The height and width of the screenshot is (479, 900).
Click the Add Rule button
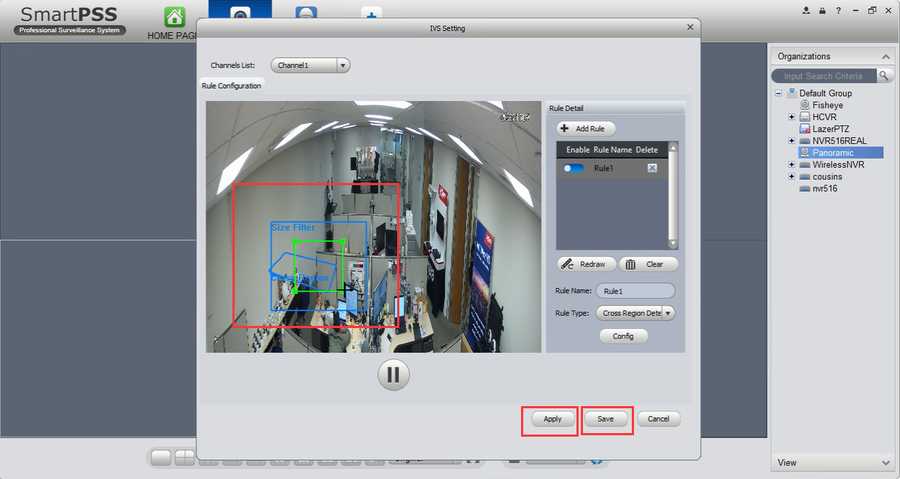click(x=586, y=128)
